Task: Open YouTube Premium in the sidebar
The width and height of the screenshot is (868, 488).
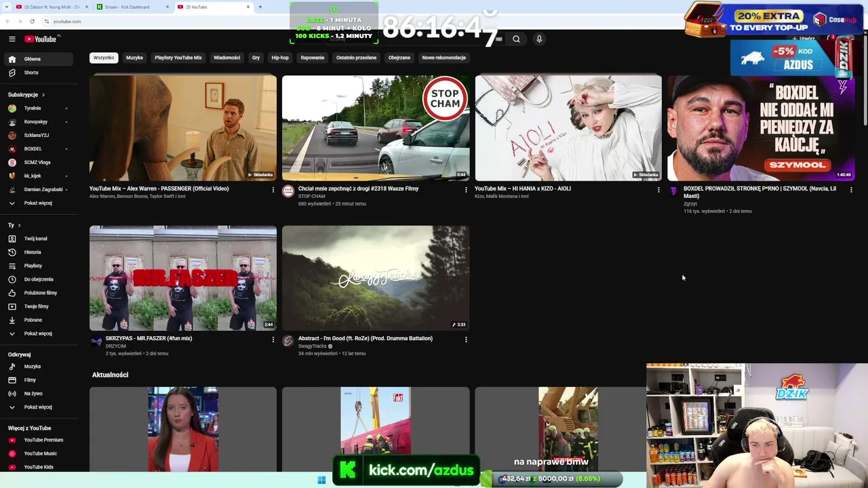Action: click(38, 440)
